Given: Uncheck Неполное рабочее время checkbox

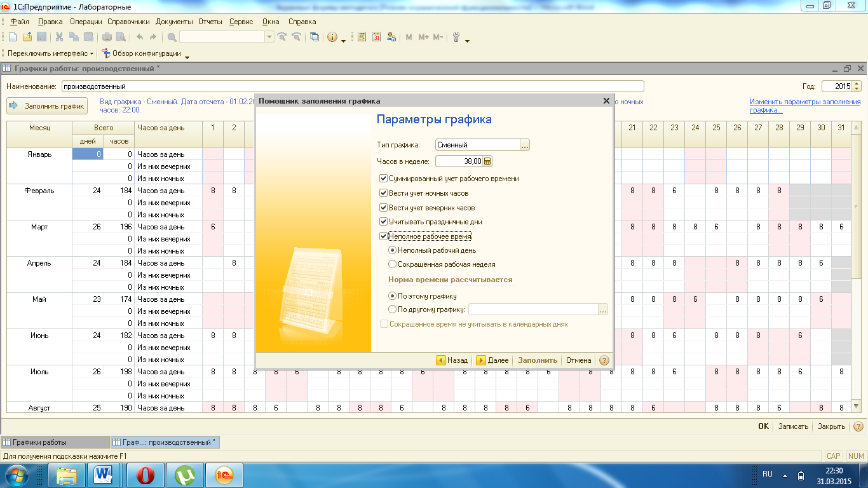Looking at the screenshot, I should pyautogui.click(x=383, y=236).
